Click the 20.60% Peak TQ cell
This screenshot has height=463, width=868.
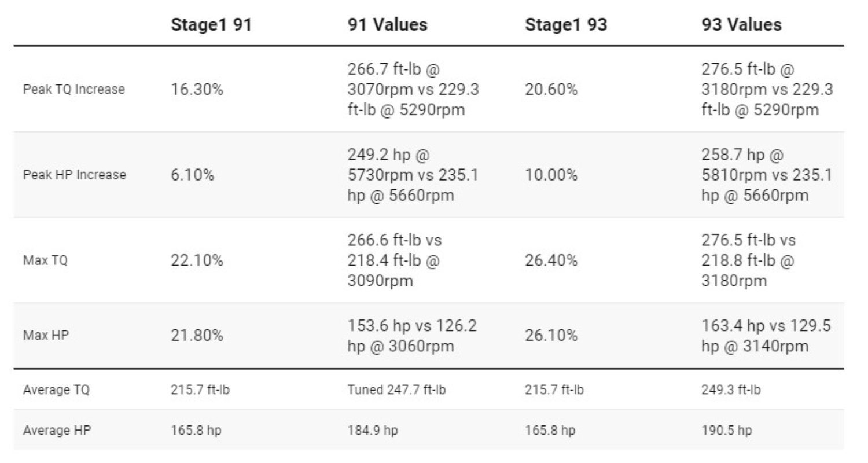coord(551,90)
